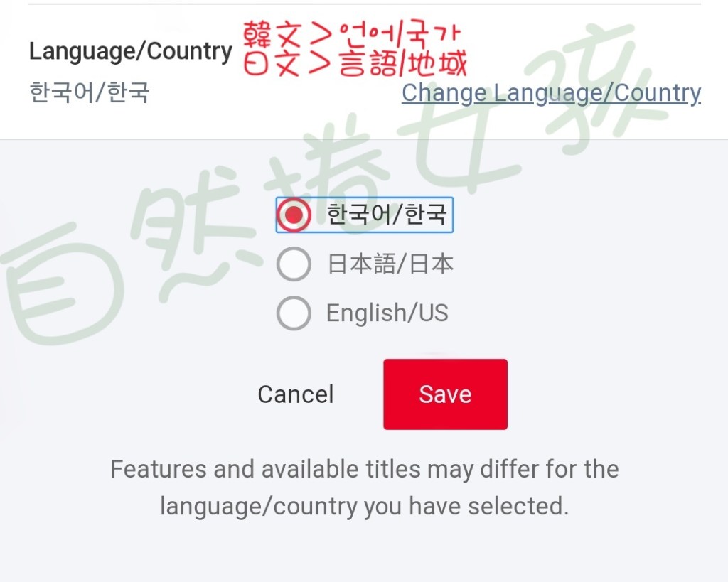Open the Change Language/Country link
Image resolution: width=728 pixels, height=582 pixels.
tap(551, 93)
